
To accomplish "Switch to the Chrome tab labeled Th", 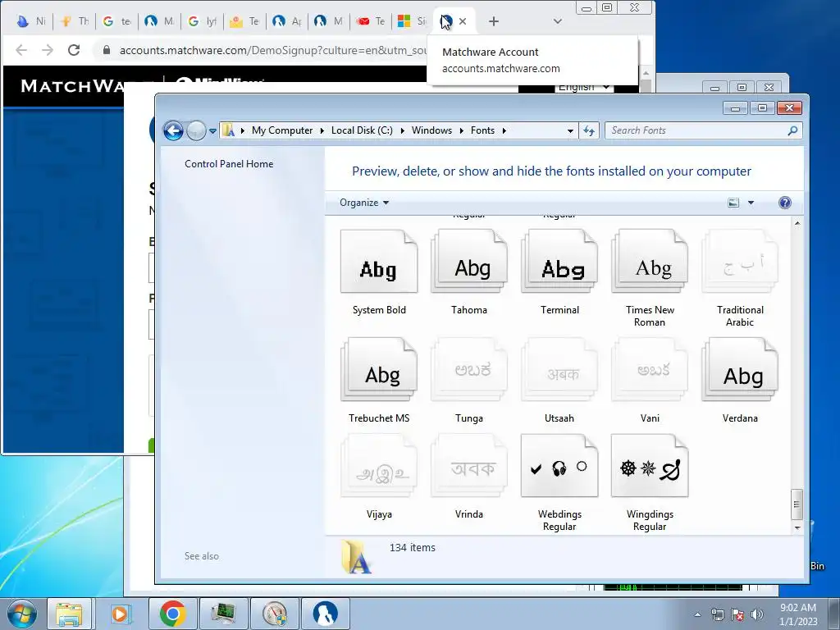I will coord(75,21).
